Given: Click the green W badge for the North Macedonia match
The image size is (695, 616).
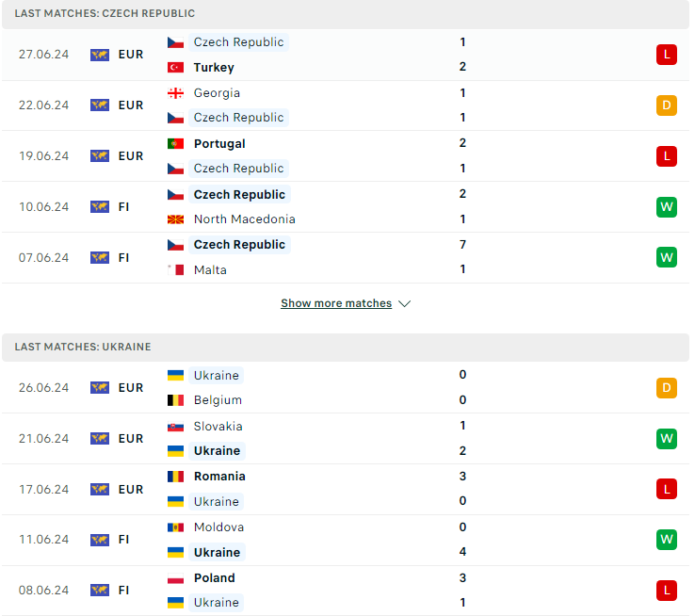Looking at the screenshot, I should [x=666, y=207].
